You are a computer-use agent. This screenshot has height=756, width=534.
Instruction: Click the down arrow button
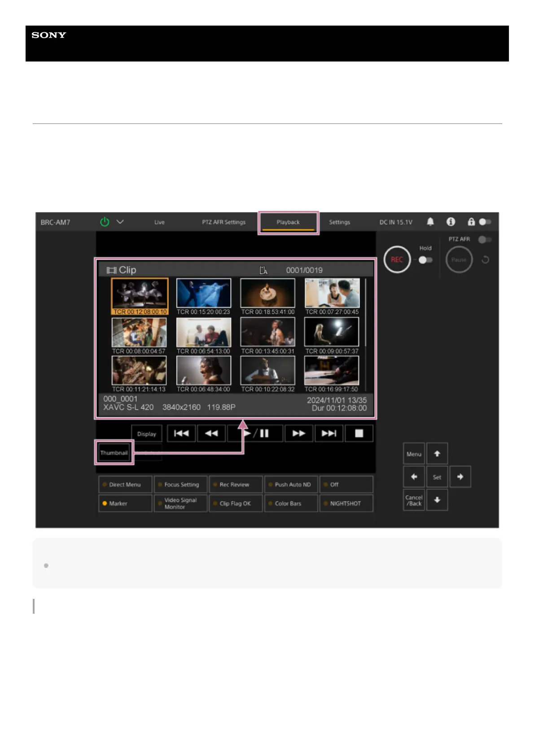coord(437,500)
